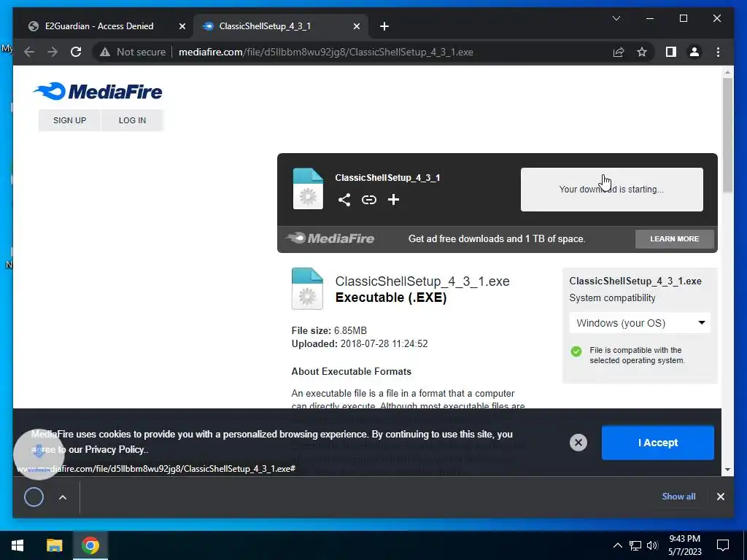
Task: Click the browser forward arrow
Action: (x=53, y=52)
